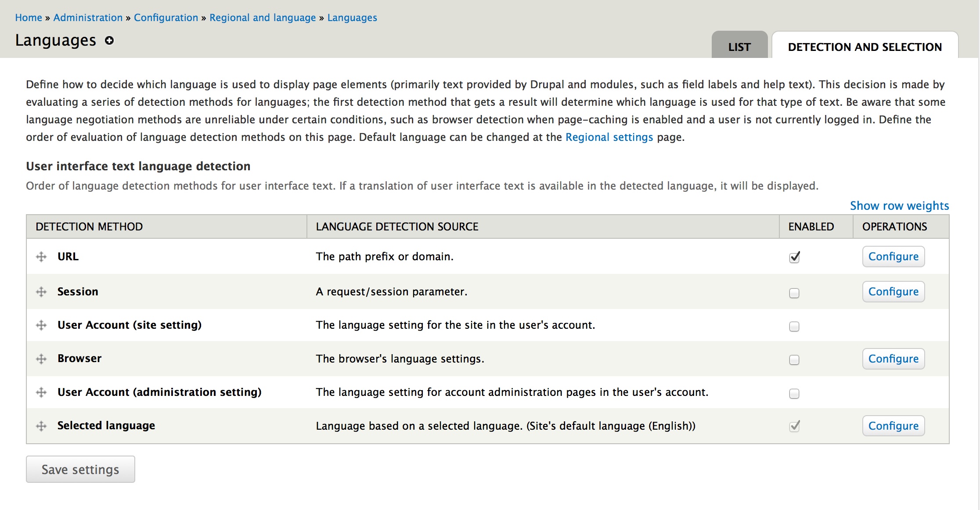Configure the URL detection method
The height and width of the screenshot is (510, 980).
point(894,256)
